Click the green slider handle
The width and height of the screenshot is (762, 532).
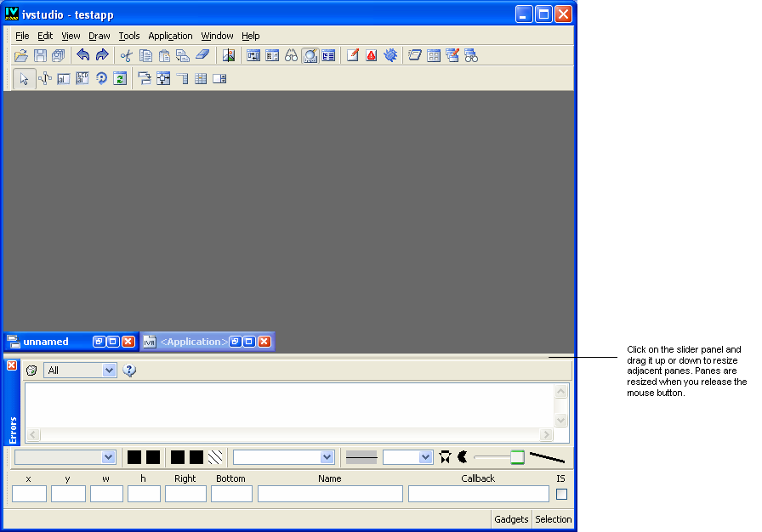coord(517,457)
